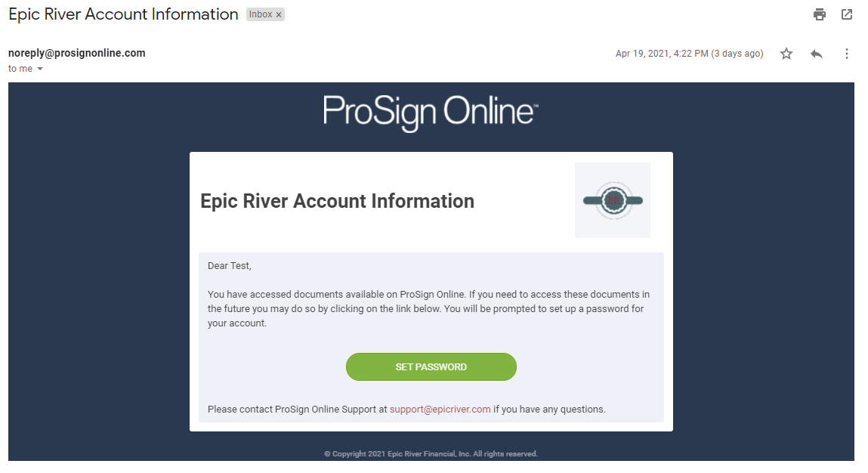Open email in new window icon
868x473 pixels.
(846, 14)
